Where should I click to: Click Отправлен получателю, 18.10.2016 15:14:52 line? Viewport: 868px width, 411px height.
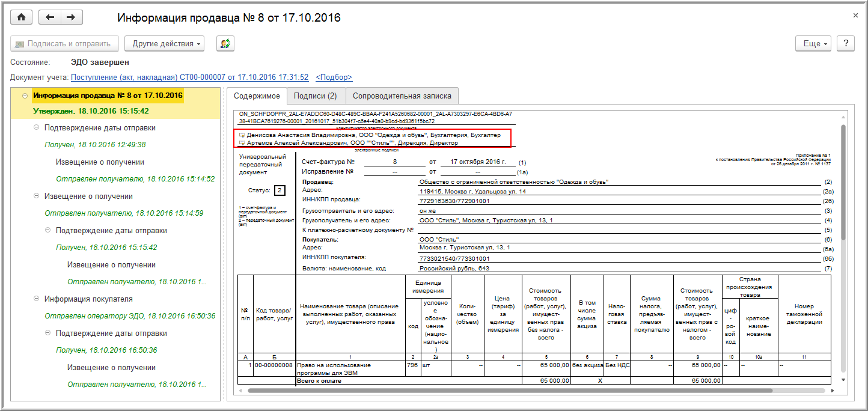coord(135,179)
